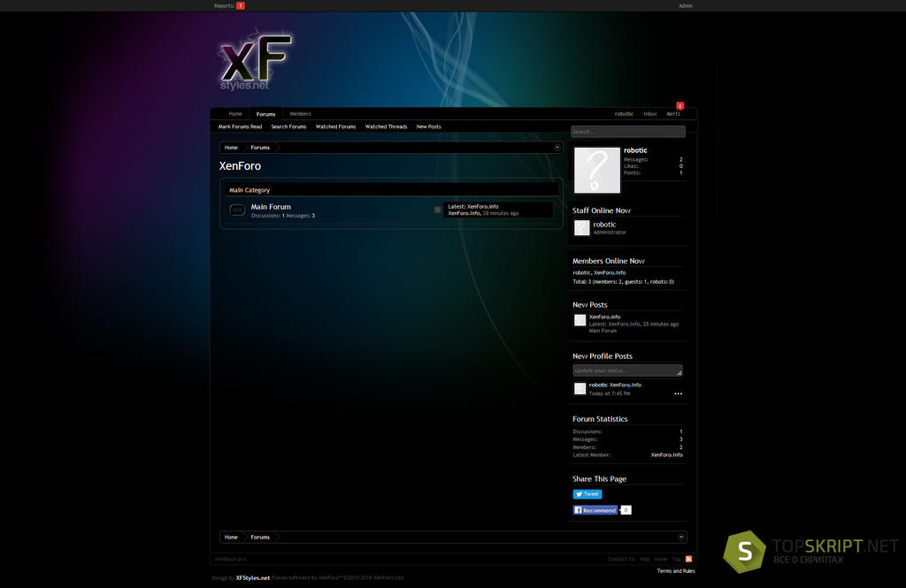Image resolution: width=906 pixels, height=588 pixels.
Task: Open the Home navigation tab
Action: 235,114
